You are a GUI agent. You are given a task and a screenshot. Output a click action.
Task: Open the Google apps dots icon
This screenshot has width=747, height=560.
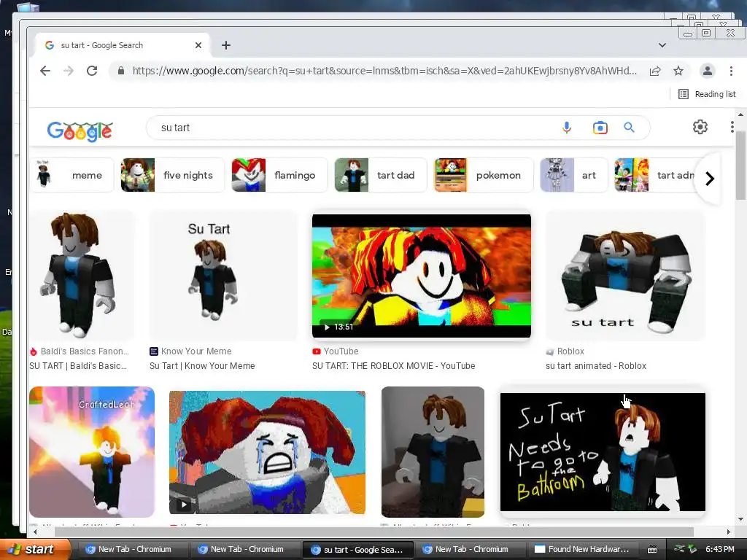point(732,127)
